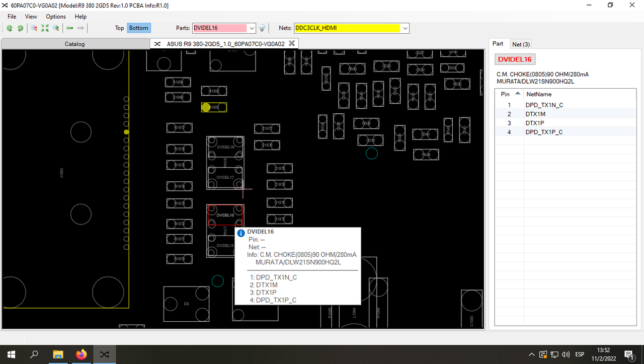
Task: Click inside the Nets field DDC3CLK_HDMI
Action: [348, 28]
